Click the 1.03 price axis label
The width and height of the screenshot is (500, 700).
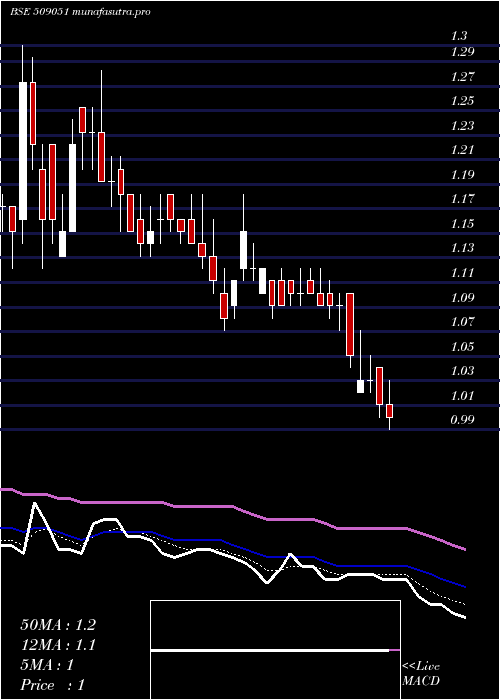pyautogui.click(x=462, y=371)
